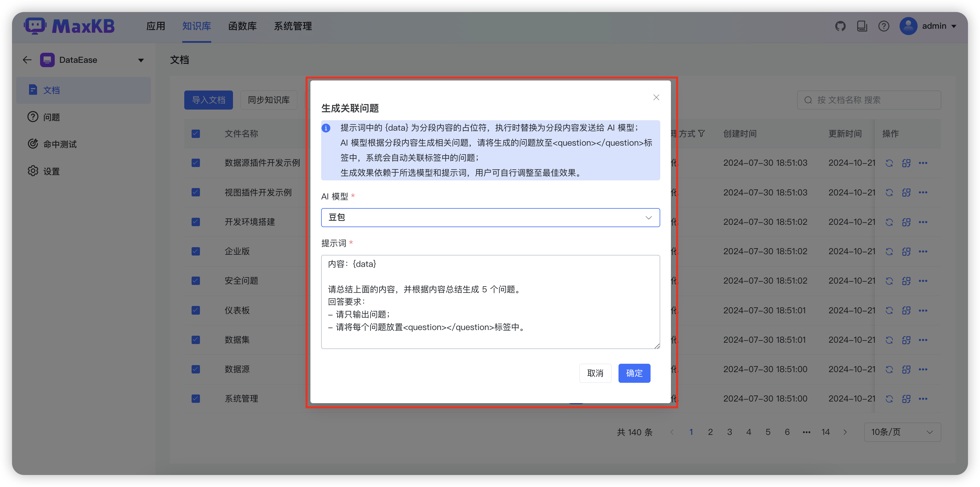
Task: Click the purple DataEase knowledge base icon
Action: 47,60
